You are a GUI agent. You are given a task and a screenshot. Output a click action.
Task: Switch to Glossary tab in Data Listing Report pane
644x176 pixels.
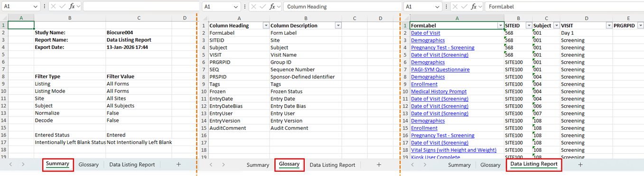click(x=490, y=165)
